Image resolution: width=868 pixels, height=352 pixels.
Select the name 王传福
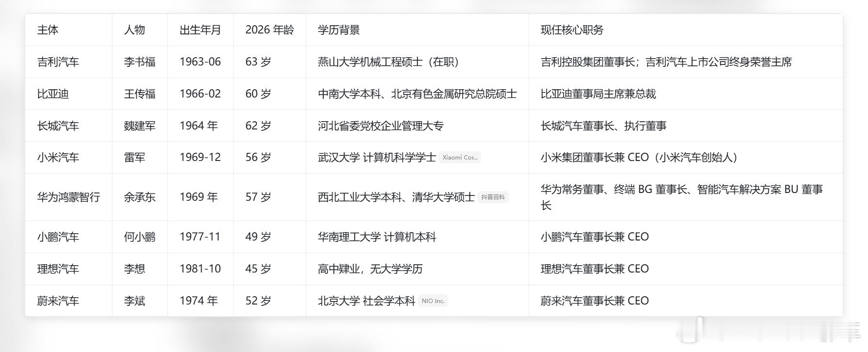[x=140, y=94]
